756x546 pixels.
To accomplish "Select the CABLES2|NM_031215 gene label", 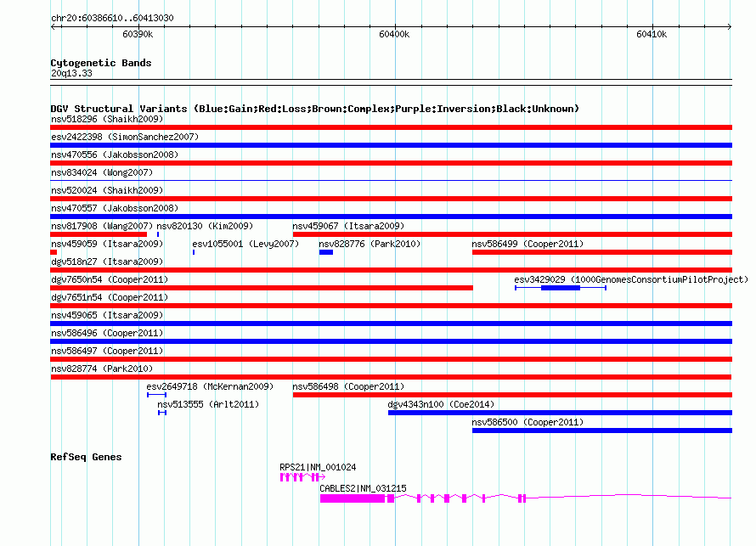I will click(363, 488).
